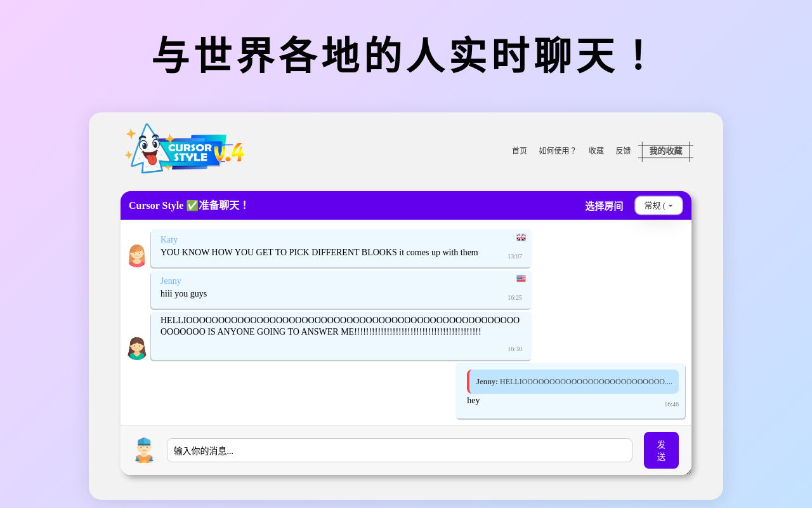This screenshot has height=508, width=812.
Task: Click the UK flag on Katy's message
Action: pos(521,237)
